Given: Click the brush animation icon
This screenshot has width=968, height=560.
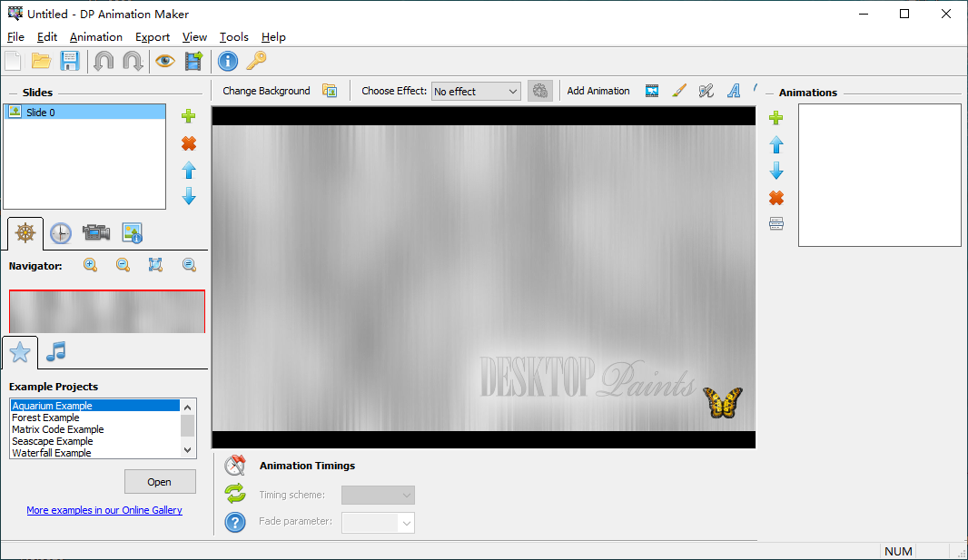Looking at the screenshot, I should pos(679,91).
